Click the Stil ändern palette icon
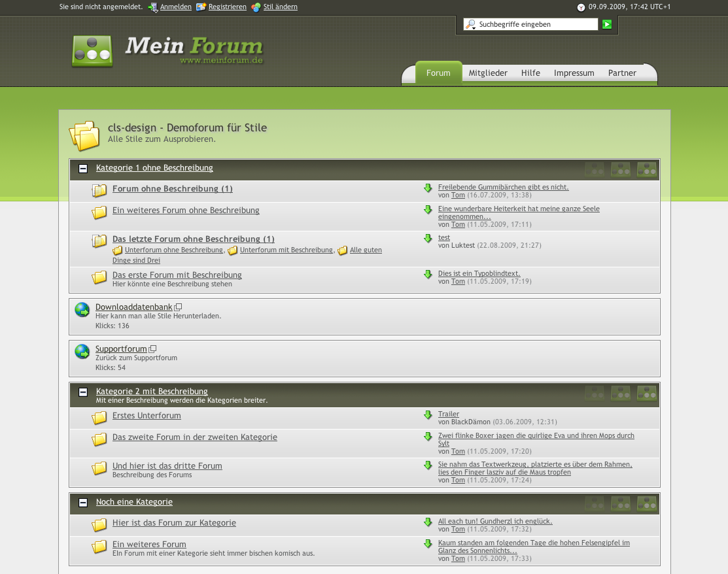The height and width of the screenshot is (574, 728). [256, 7]
